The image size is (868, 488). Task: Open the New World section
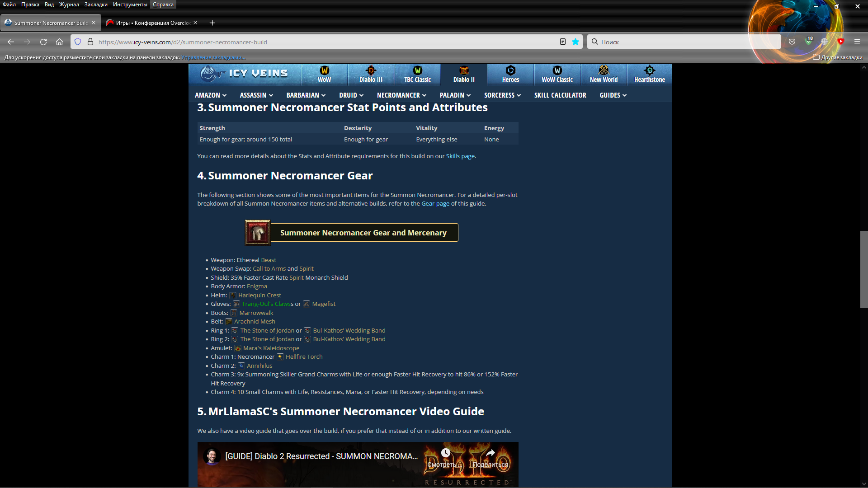click(x=604, y=75)
